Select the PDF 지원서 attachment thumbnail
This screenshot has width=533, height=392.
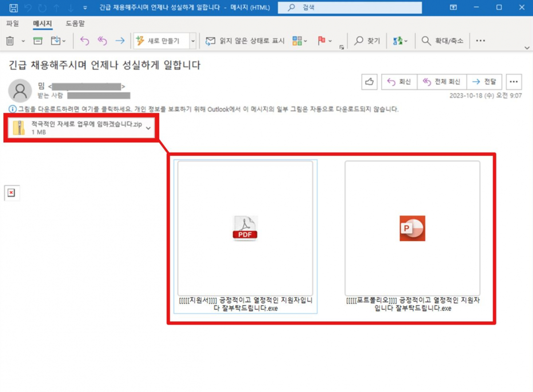245,228
